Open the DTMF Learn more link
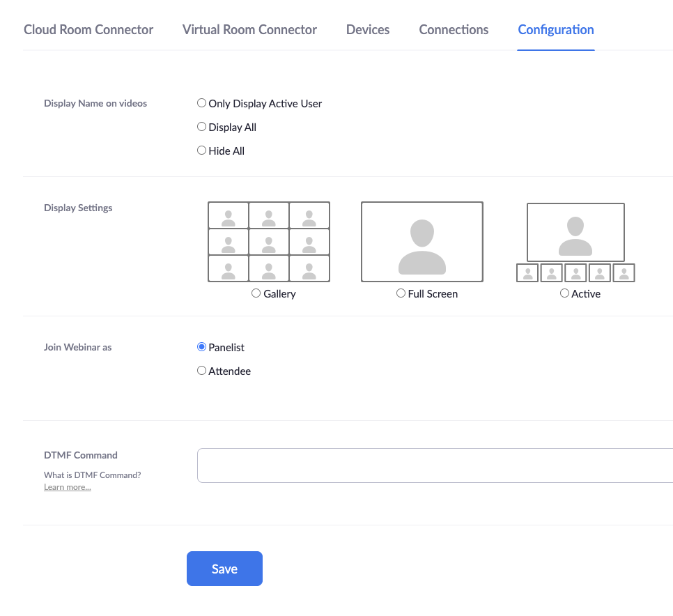Screen dimensions: 673x616 68,487
